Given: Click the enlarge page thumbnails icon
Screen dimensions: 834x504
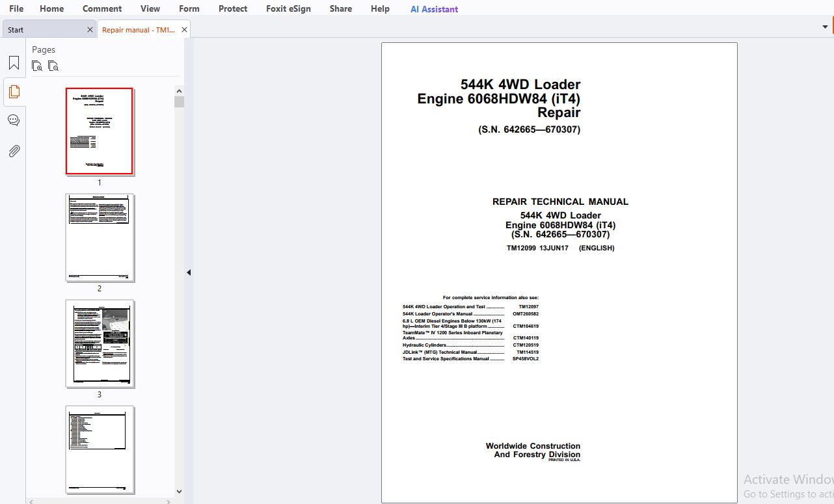Looking at the screenshot, I should (x=37, y=66).
